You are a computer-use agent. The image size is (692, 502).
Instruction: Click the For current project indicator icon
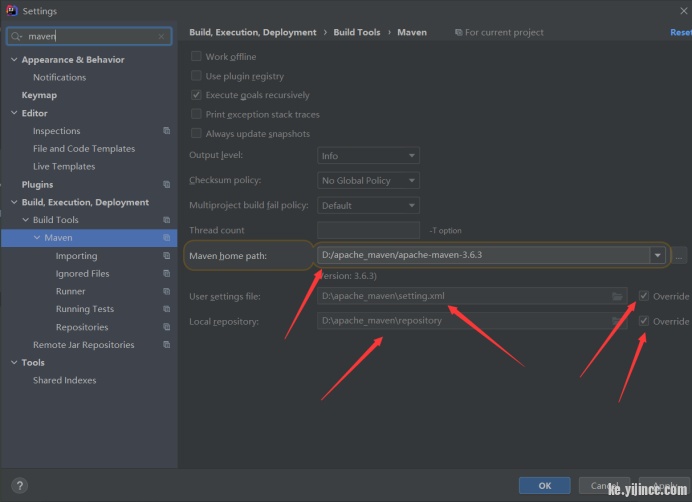(x=459, y=32)
